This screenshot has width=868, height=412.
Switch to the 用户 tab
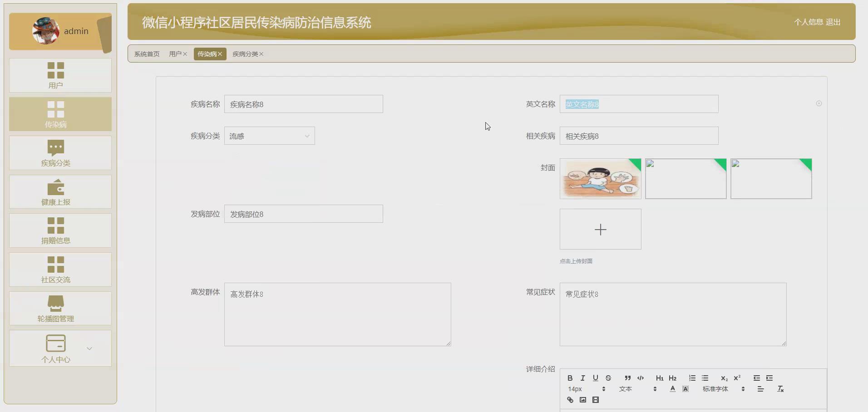pos(176,54)
